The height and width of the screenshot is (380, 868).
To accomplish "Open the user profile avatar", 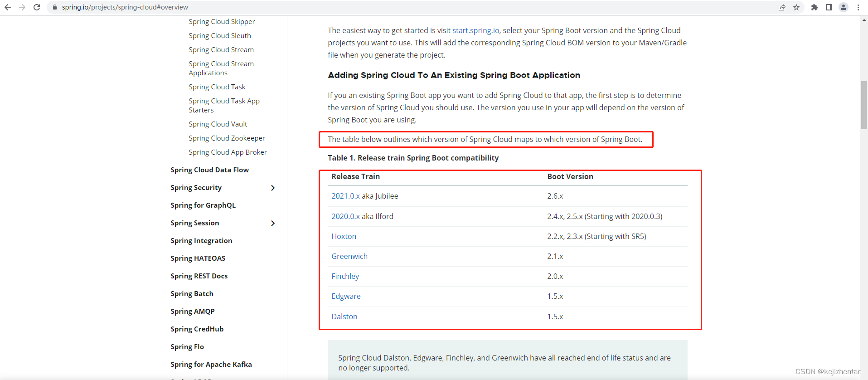I will [x=844, y=7].
